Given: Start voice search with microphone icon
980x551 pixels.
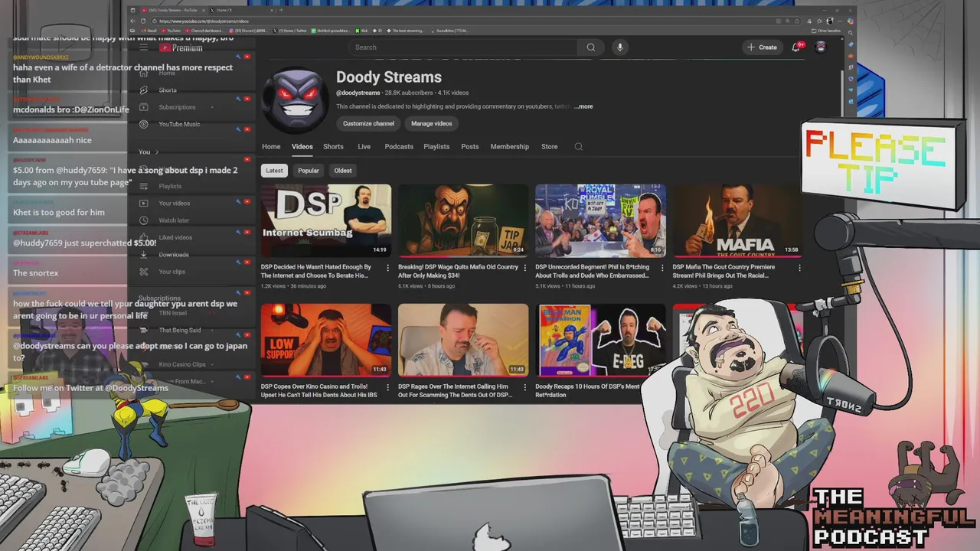Looking at the screenshot, I should 620,47.
